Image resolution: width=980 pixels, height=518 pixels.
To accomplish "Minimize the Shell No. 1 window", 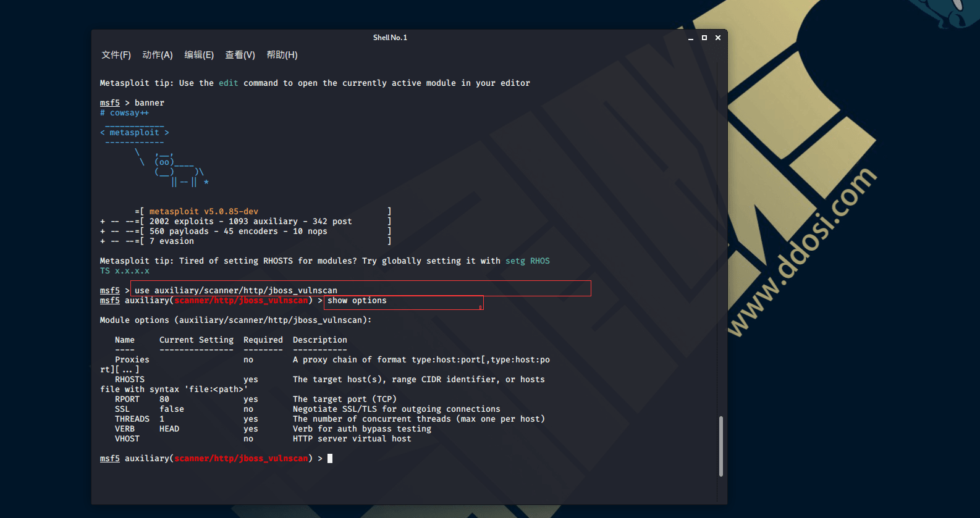I will click(x=691, y=38).
